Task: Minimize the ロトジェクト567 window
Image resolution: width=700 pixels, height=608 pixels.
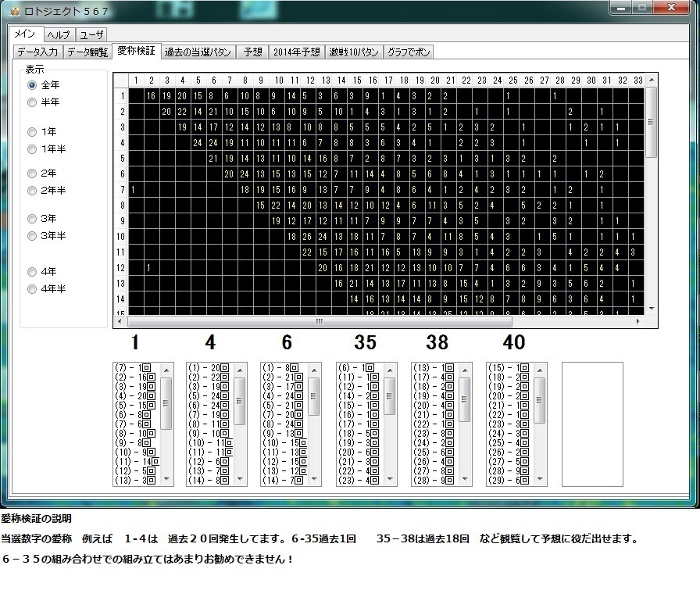Action: [x=620, y=7]
